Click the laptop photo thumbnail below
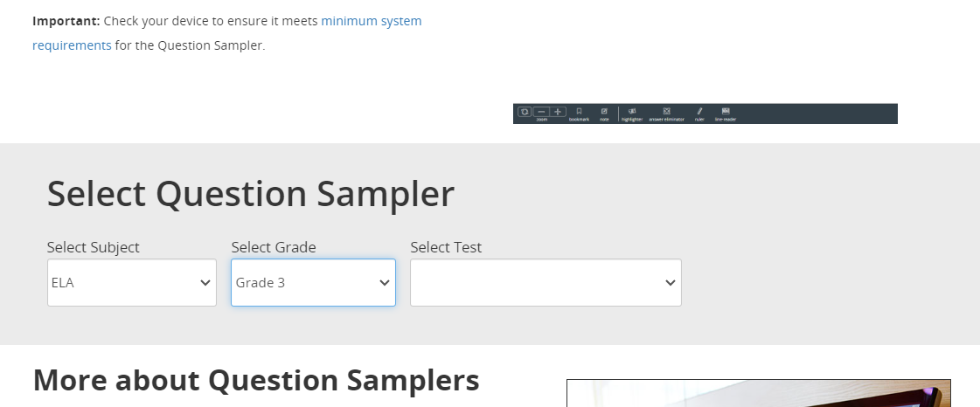This screenshot has height=407, width=980. [759, 393]
